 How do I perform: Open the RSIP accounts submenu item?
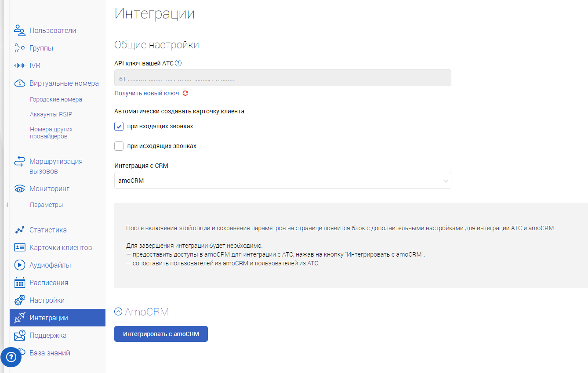point(51,115)
